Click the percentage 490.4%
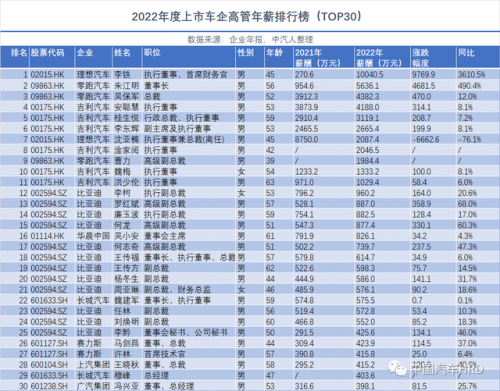This screenshot has width=500, height=391. [469, 86]
